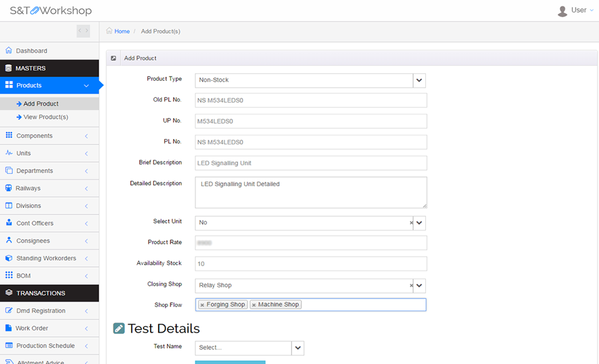Click the Old PL No. field
This screenshot has height=364, width=599.
pos(311,100)
